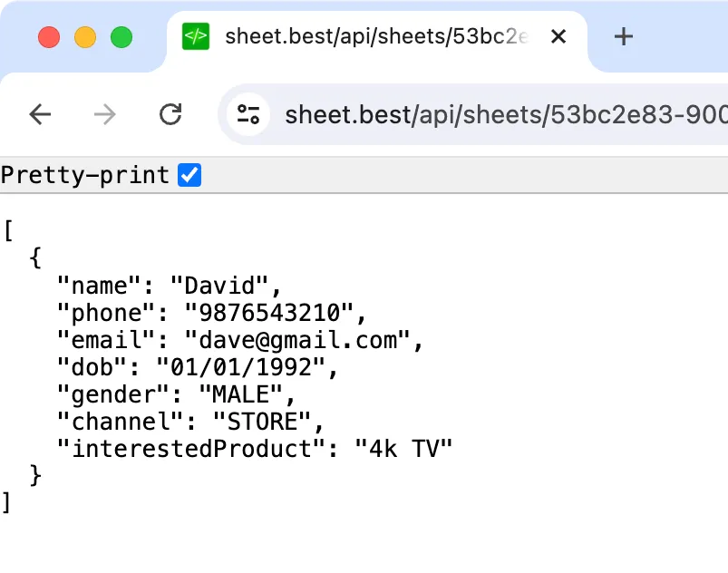Open the site information icon in address bar
This screenshot has width=728, height=573.
point(248,114)
